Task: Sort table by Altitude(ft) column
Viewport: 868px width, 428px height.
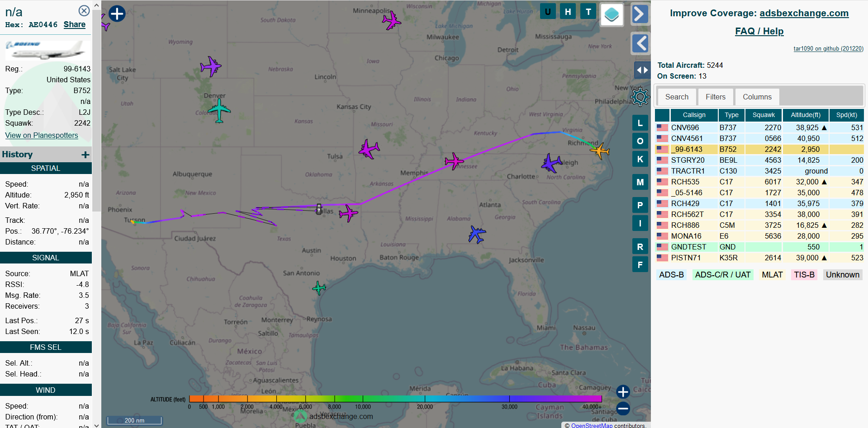Action: click(806, 115)
